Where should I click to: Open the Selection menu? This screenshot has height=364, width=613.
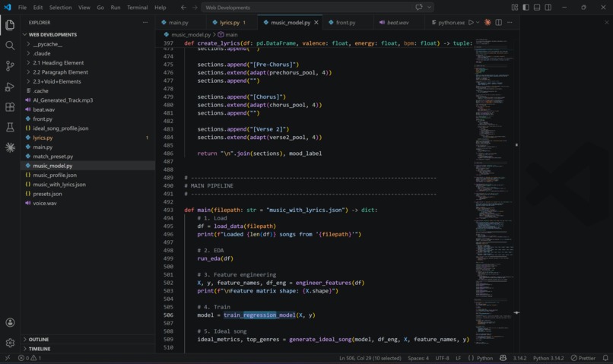point(60,8)
